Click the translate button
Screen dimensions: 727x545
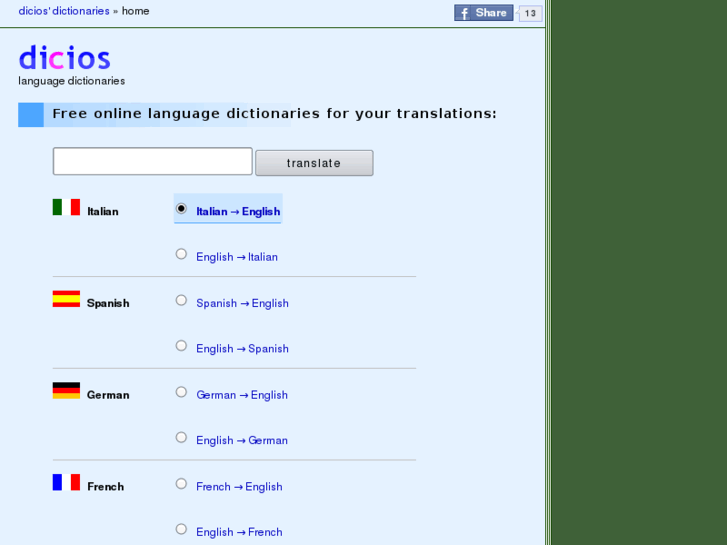click(x=314, y=163)
